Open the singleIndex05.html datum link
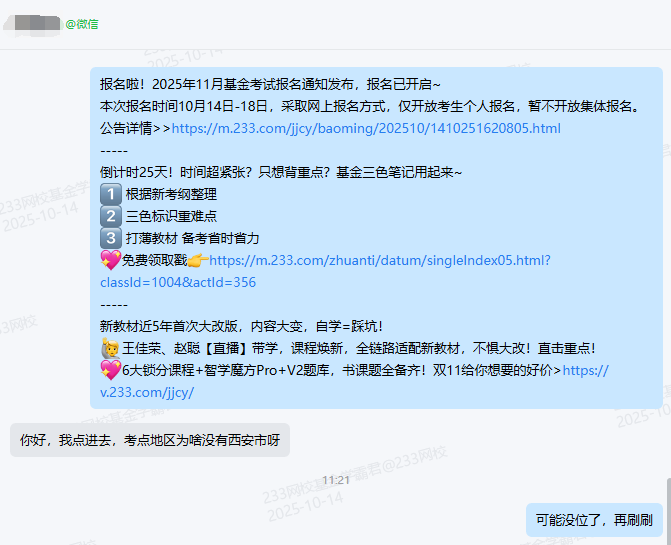Image resolution: width=671 pixels, height=545 pixels. click(x=380, y=261)
